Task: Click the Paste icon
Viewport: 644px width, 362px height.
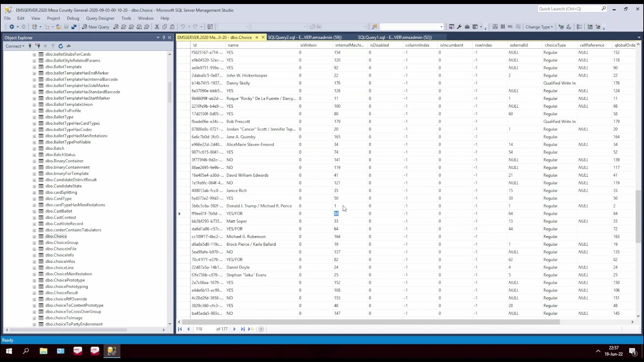Action: click(172, 27)
